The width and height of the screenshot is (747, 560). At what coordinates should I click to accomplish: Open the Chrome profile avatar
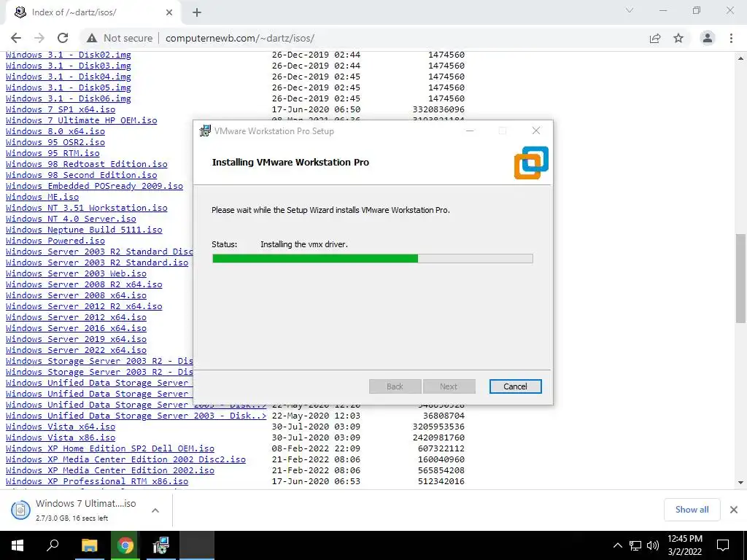click(x=708, y=38)
